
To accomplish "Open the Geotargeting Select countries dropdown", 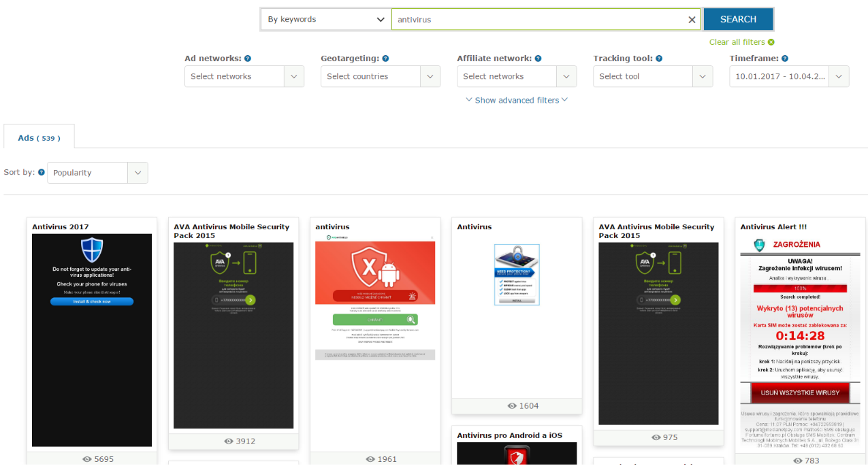I will [380, 76].
